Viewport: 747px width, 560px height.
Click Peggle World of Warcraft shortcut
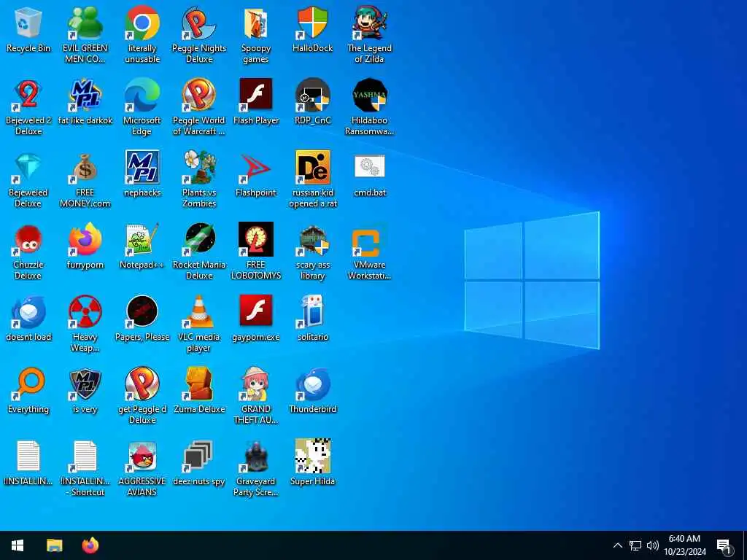click(x=199, y=96)
